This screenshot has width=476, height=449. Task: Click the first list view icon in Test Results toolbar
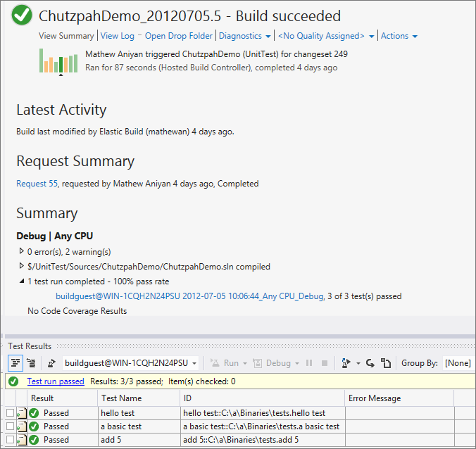coord(15,363)
